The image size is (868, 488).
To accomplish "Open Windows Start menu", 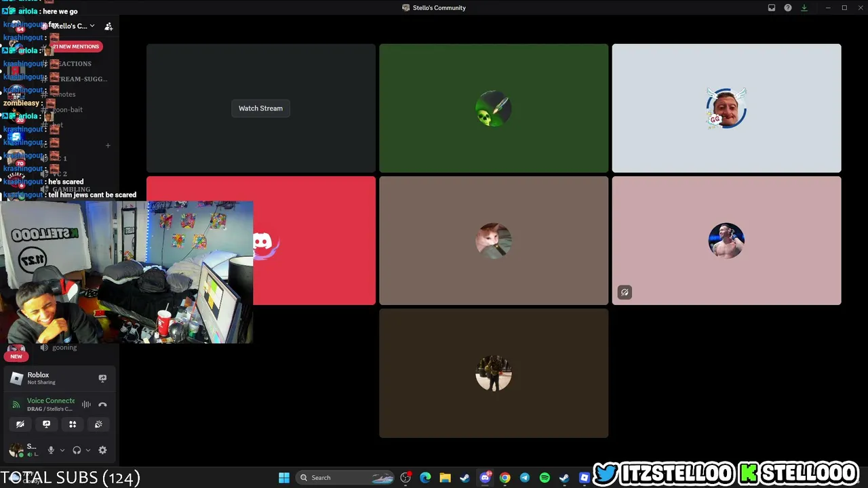I will click(284, 478).
